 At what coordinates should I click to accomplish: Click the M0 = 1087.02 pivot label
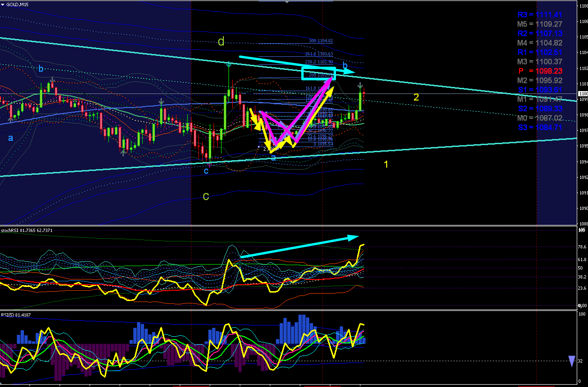click(540, 118)
